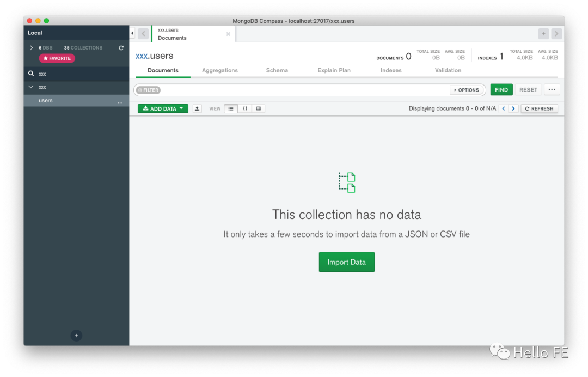Click the FILTER label badge
Screen dimensions: 588x377
tap(149, 90)
